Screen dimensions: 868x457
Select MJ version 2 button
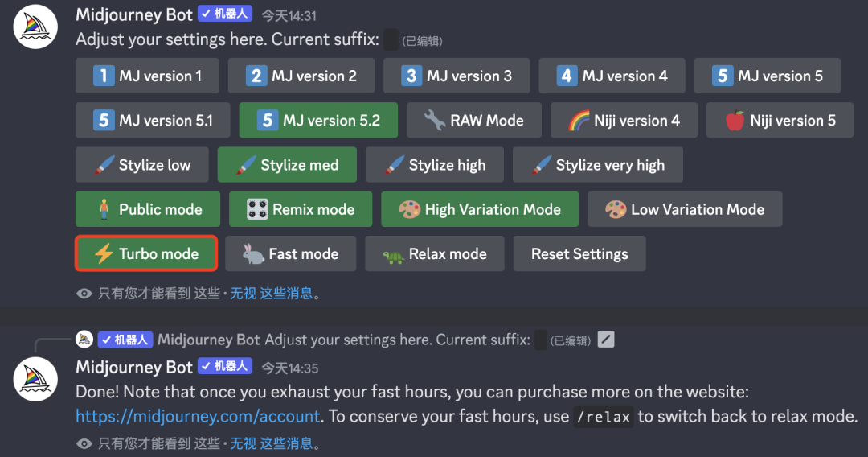click(x=301, y=76)
